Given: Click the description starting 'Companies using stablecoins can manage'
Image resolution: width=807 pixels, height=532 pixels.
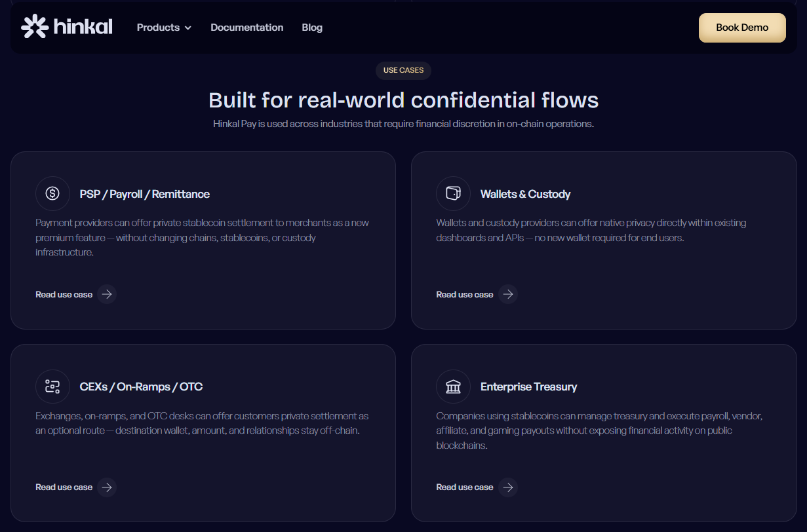Looking at the screenshot, I should [x=599, y=430].
